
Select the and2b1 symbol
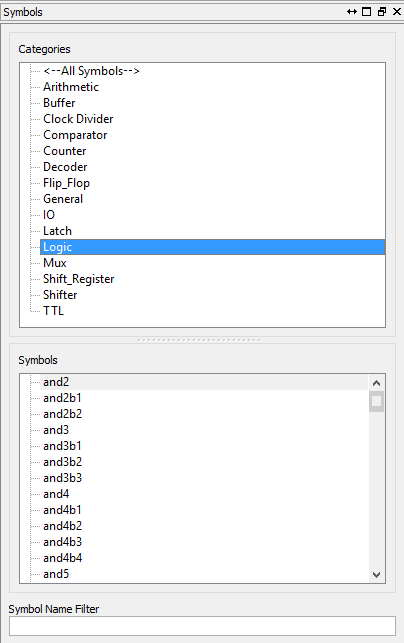tap(62, 398)
